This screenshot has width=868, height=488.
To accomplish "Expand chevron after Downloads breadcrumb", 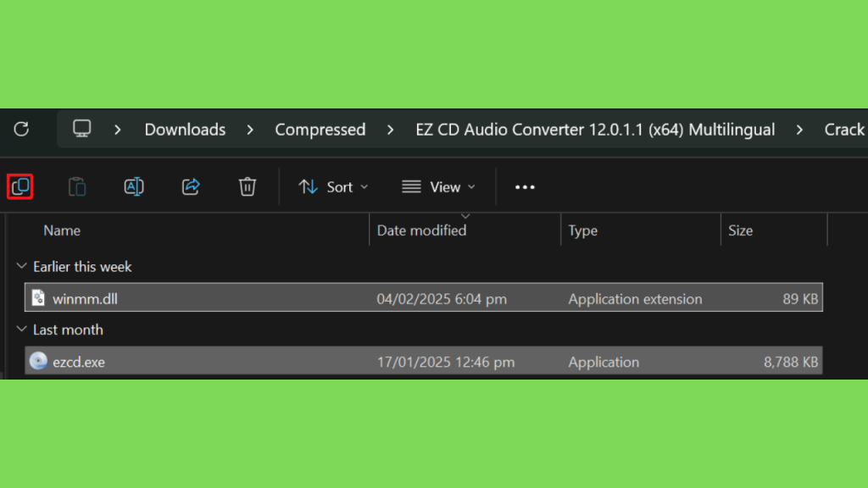I will coord(250,130).
